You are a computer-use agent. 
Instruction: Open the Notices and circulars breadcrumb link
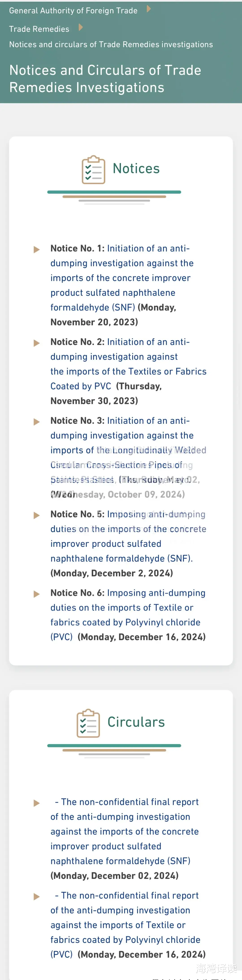pos(111,44)
